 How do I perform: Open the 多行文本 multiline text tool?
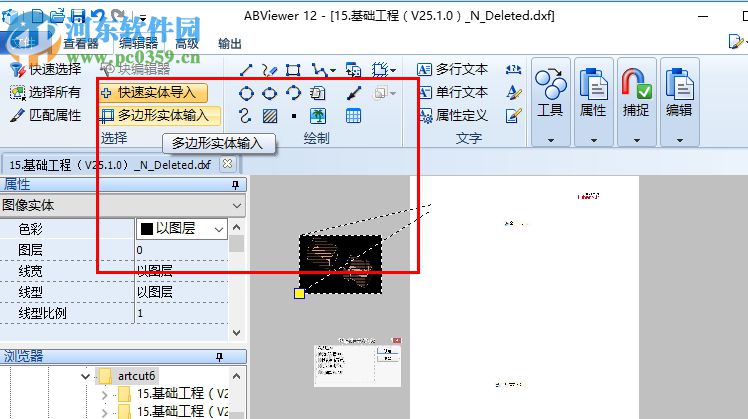pos(452,70)
